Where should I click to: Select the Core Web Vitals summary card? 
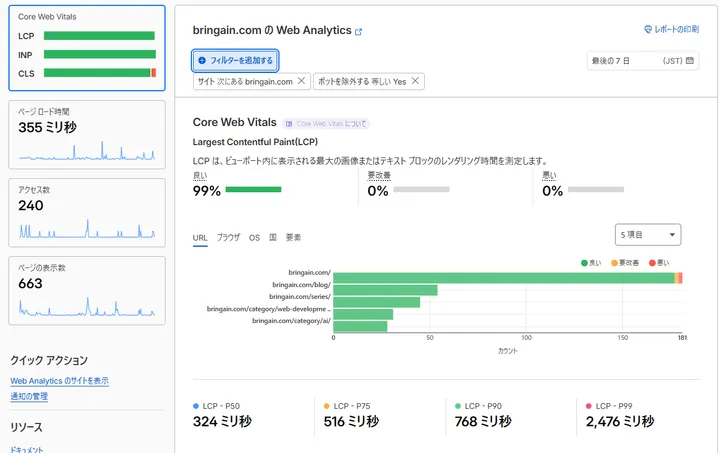87,48
